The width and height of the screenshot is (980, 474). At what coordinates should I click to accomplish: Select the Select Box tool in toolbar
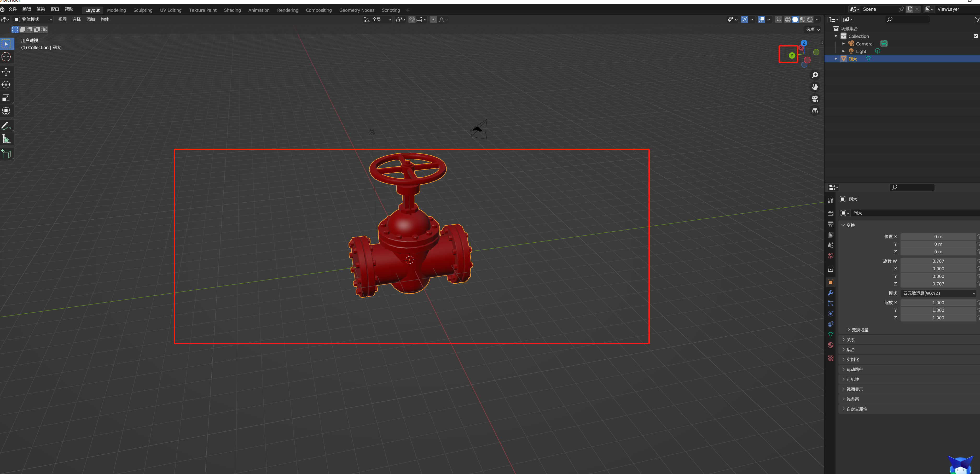point(7,44)
